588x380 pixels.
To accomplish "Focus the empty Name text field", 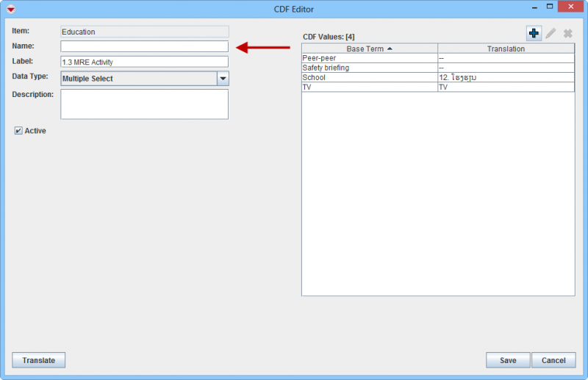I will 145,46.
